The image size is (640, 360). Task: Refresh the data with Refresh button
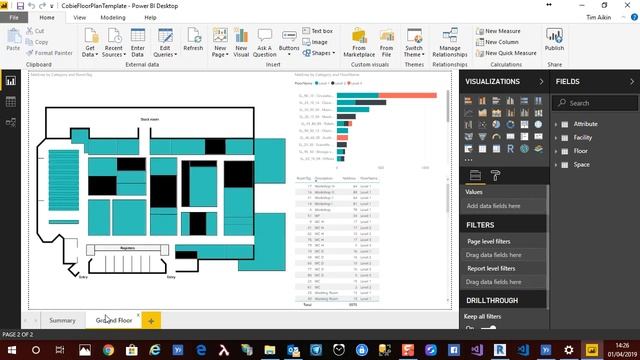(x=193, y=40)
